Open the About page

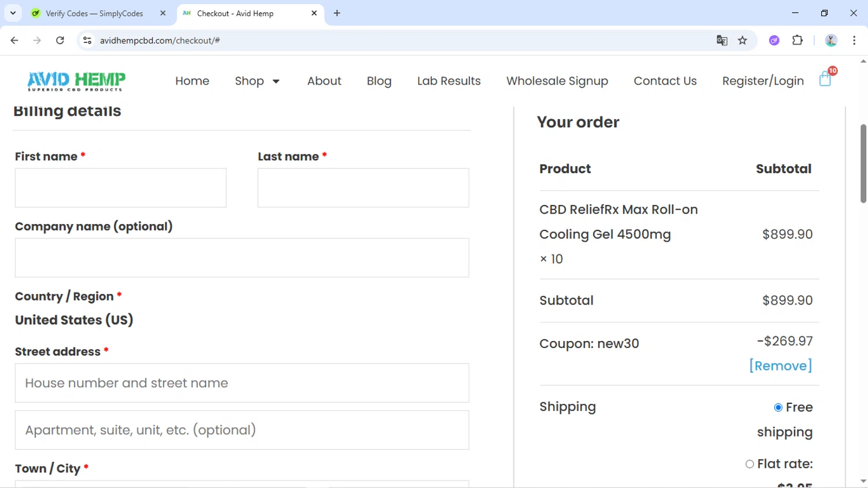[x=324, y=81]
